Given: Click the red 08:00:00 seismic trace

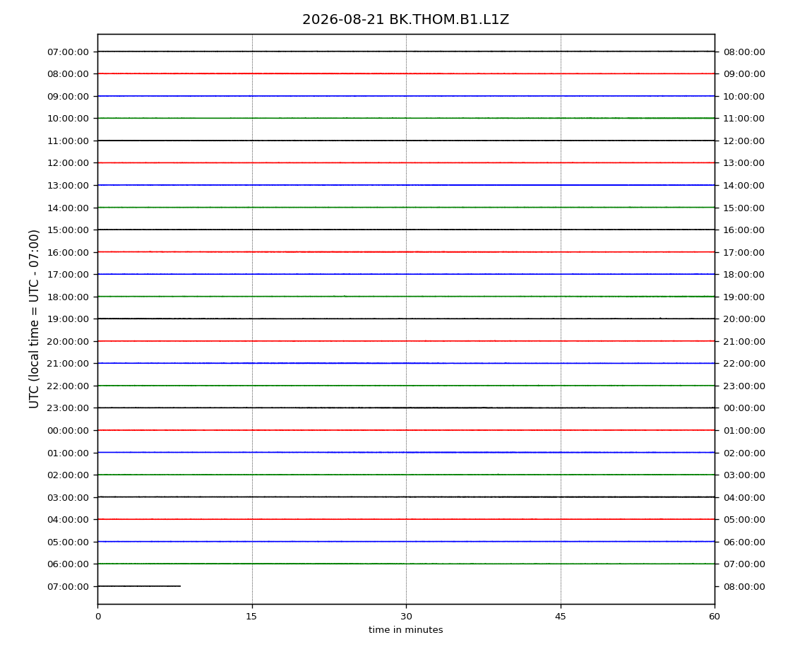Looking at the screenshot, I should [x=406, y=73].
